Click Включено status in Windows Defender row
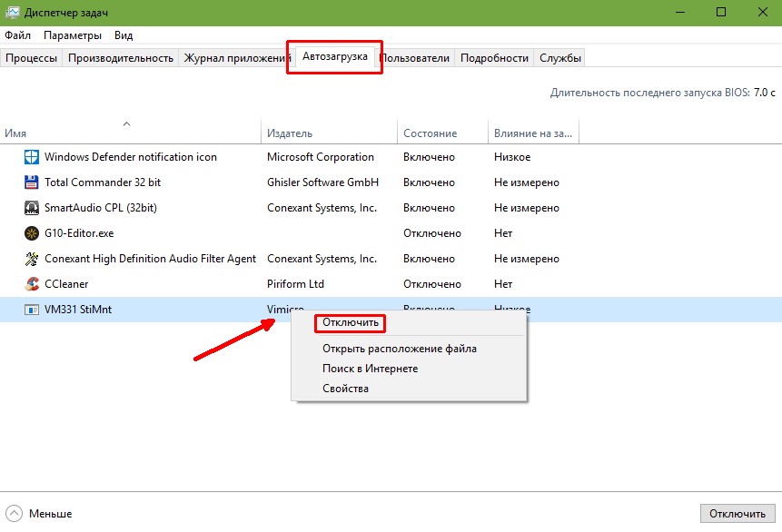The image size is (782, 532). pos(429,157)
